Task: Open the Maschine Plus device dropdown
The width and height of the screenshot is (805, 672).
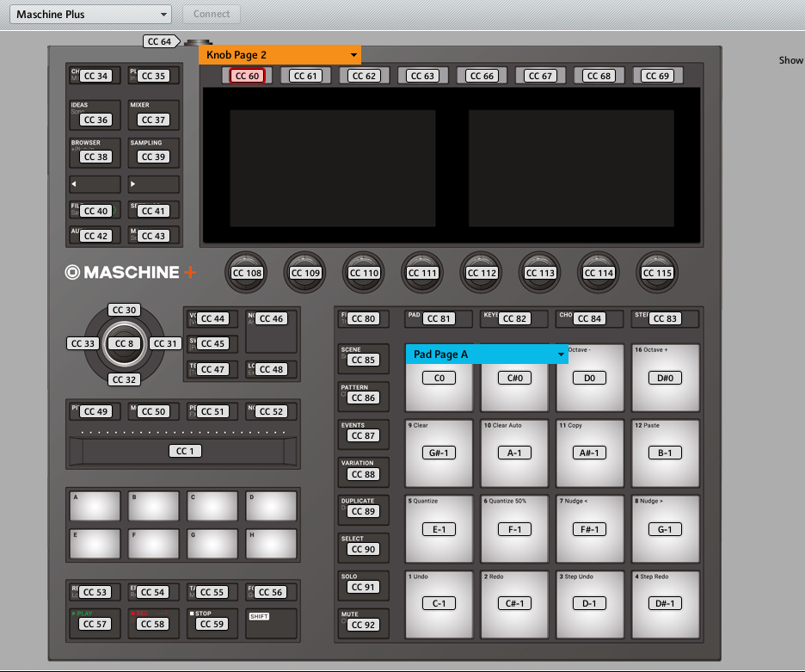Action: point(90,15)
